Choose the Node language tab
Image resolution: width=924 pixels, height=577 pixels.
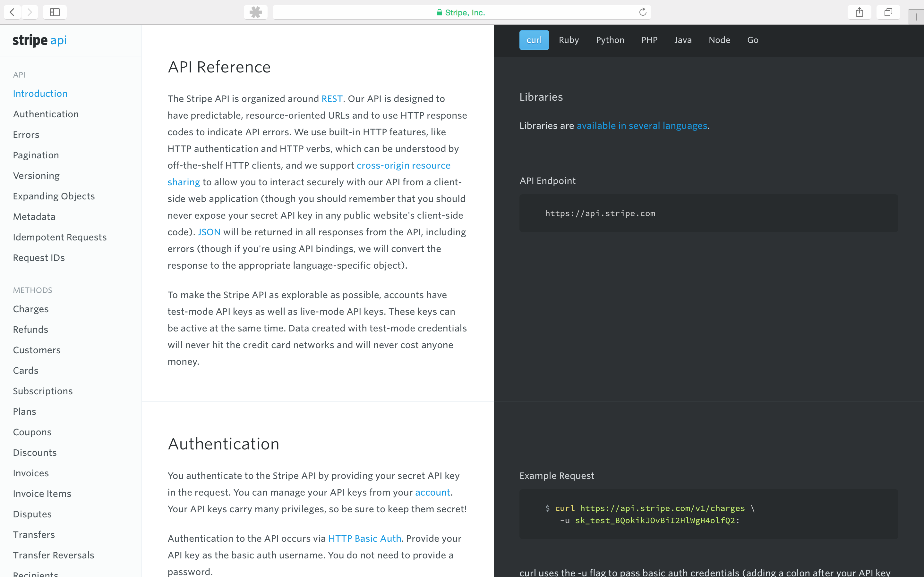(x=719, y=40)
